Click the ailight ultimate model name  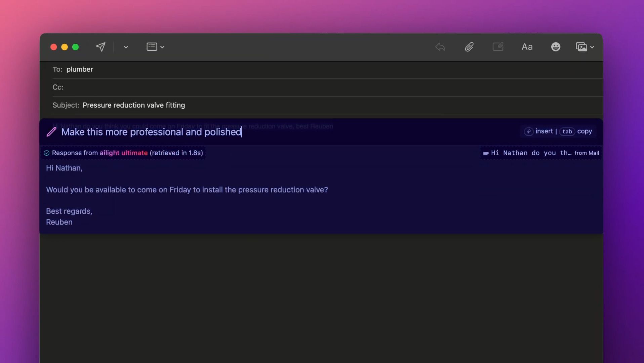[123, 153]
